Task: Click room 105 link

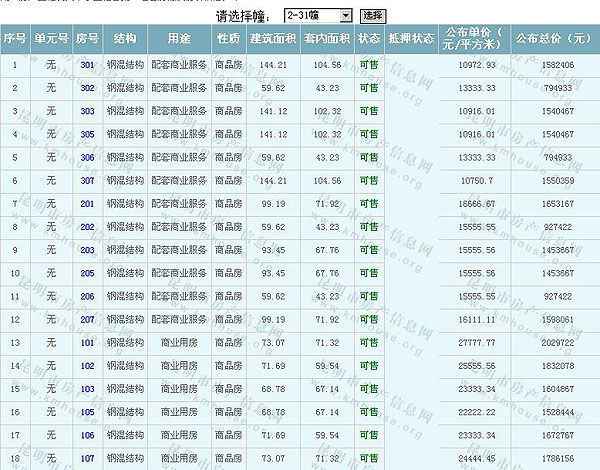Action: coord(87,411)
